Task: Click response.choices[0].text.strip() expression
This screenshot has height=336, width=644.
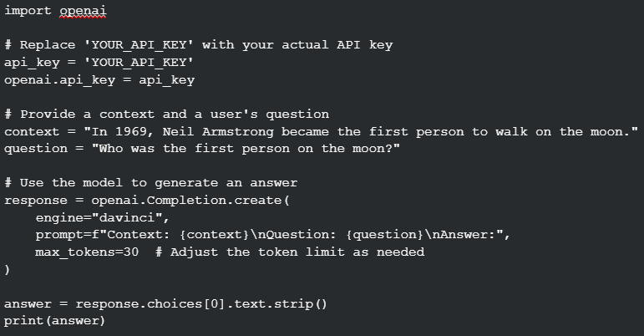Action: (x=201, y=304)
